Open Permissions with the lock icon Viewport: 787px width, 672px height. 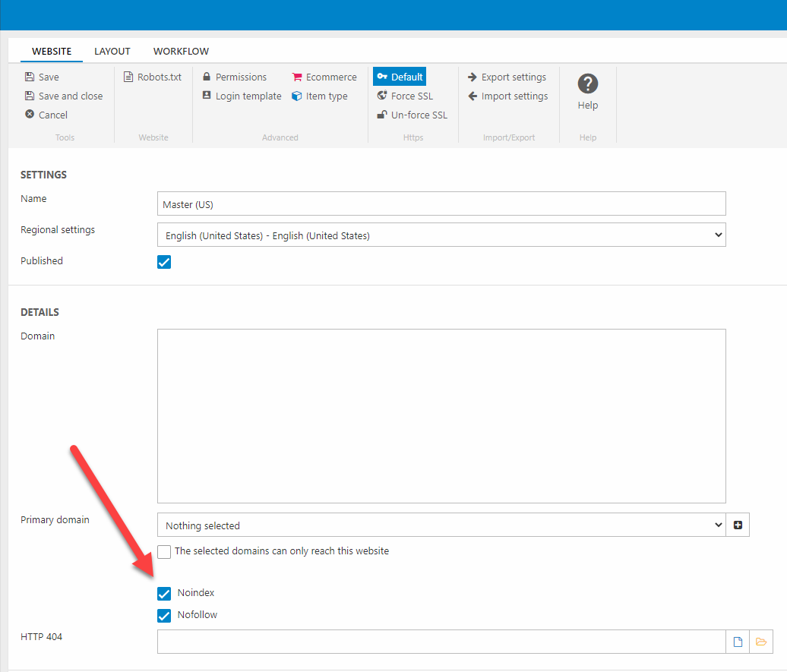235,77
